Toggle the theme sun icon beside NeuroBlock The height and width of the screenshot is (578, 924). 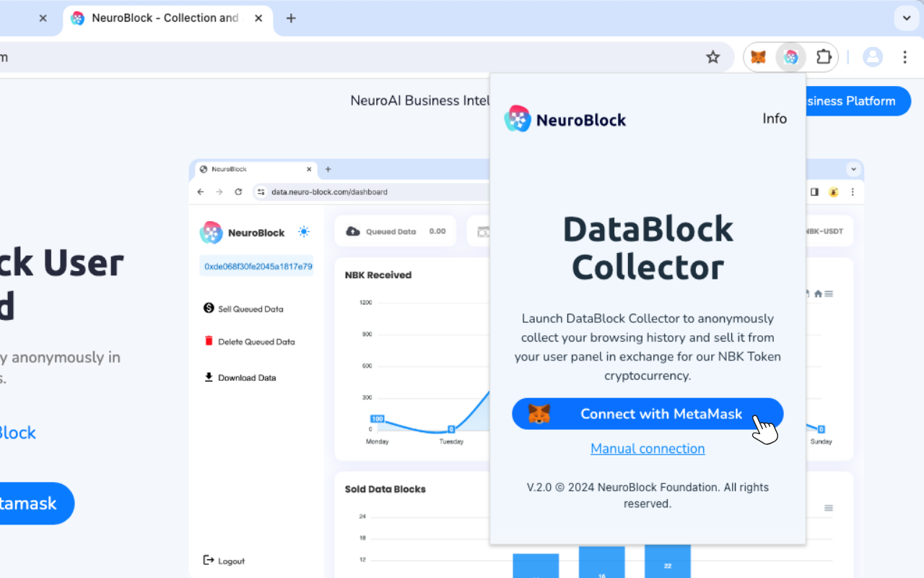coord(304,231)
